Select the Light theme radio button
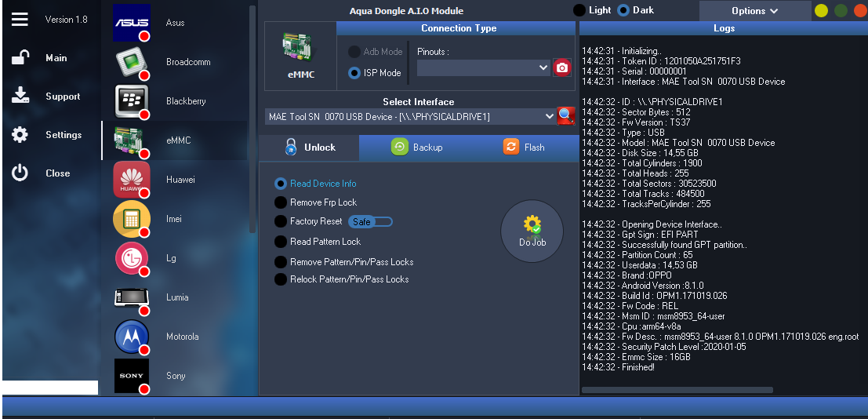Image resolution: width=868 pixels, height=419 pixels. [579, 10]
